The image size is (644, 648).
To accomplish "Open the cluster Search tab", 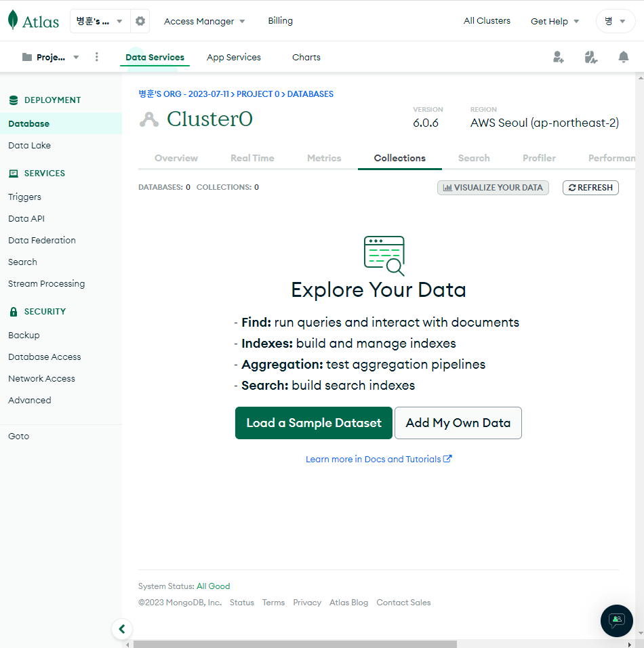I will [x=474, y=158].
